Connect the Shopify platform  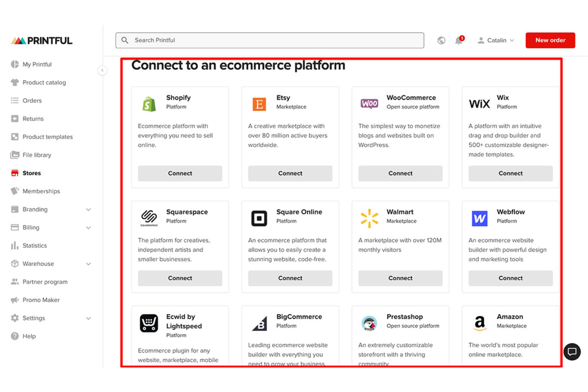(x=180, y=173)
